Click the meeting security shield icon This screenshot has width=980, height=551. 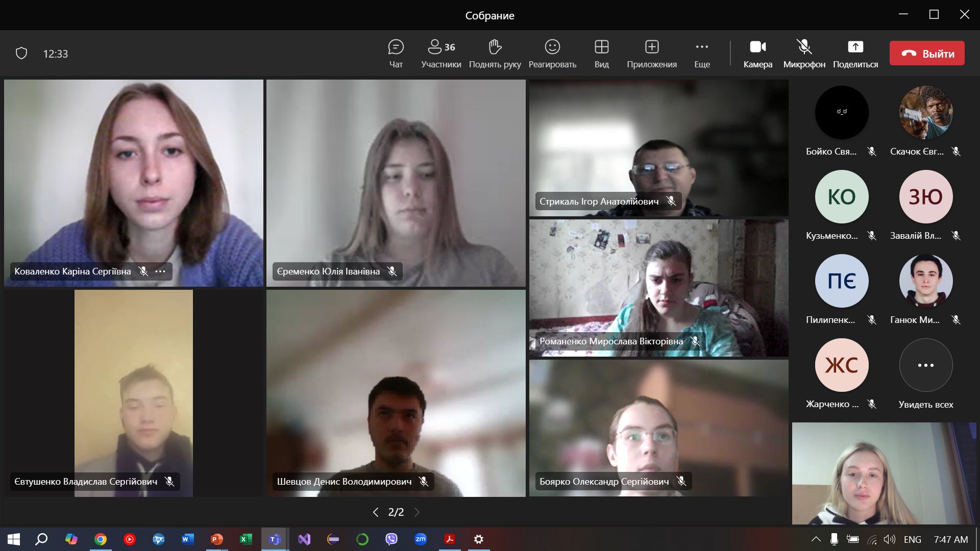[x=21, y=53]
